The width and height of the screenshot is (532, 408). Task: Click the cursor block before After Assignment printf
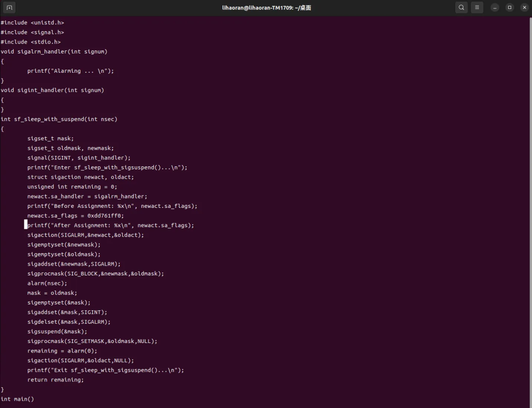[x=26, y=225]
